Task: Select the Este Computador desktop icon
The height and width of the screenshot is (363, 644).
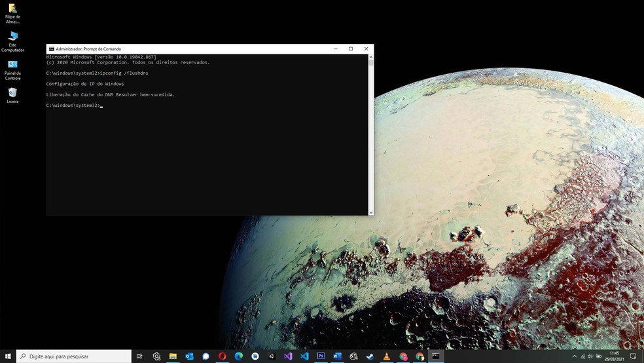Action: click(x=12, y=41)
